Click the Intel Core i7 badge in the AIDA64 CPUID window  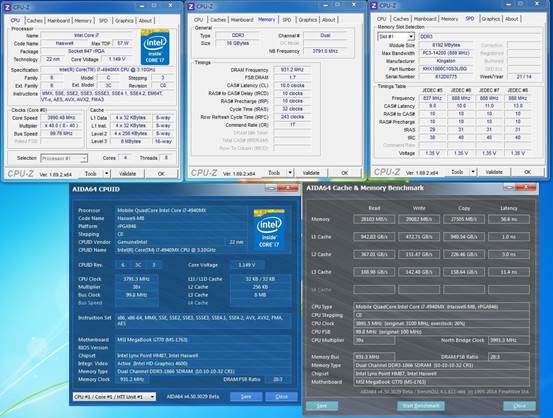point(269,230)
